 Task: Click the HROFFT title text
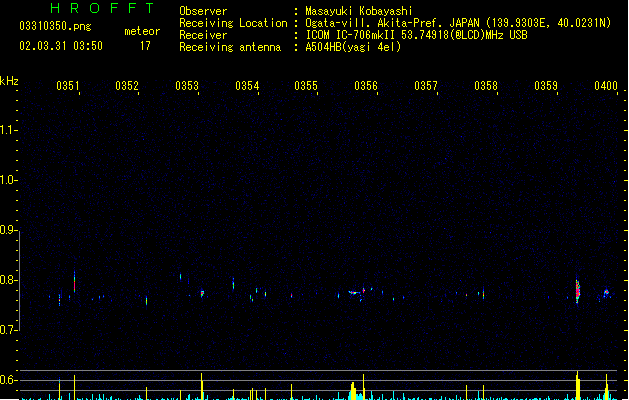(103, 8)
